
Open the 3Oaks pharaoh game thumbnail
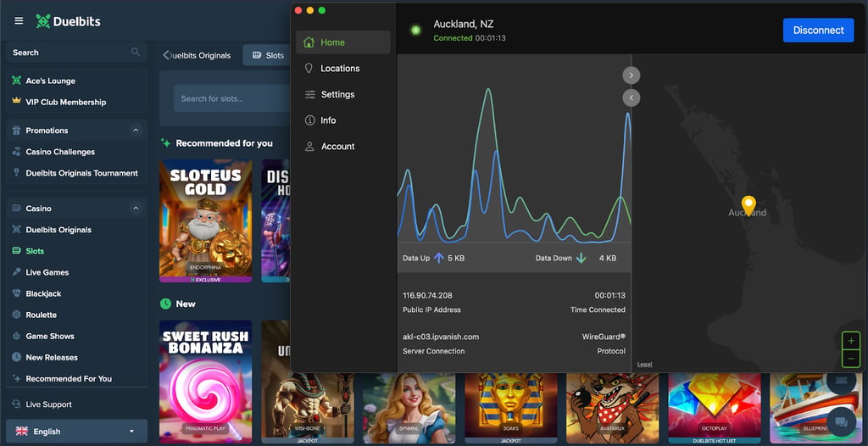pyautogui.click(x=510, y=408)
